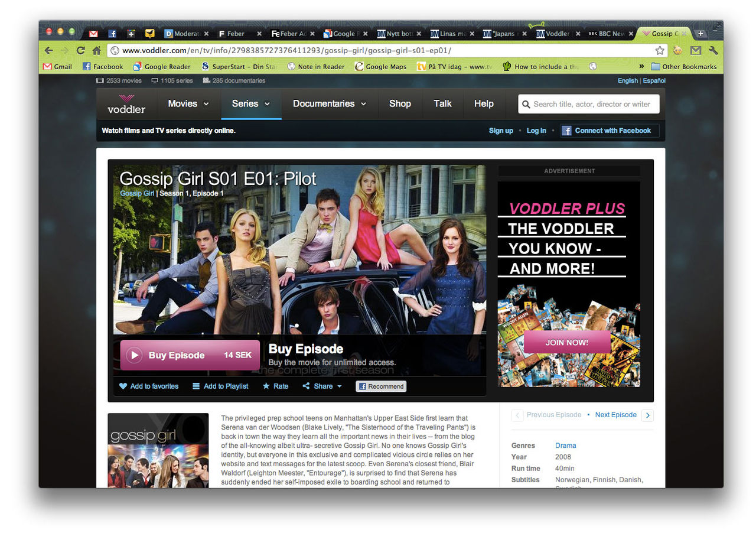Click JOIN NOW! advertisement button
This screenshot has height=533, width=756.
tap(567, 342)
